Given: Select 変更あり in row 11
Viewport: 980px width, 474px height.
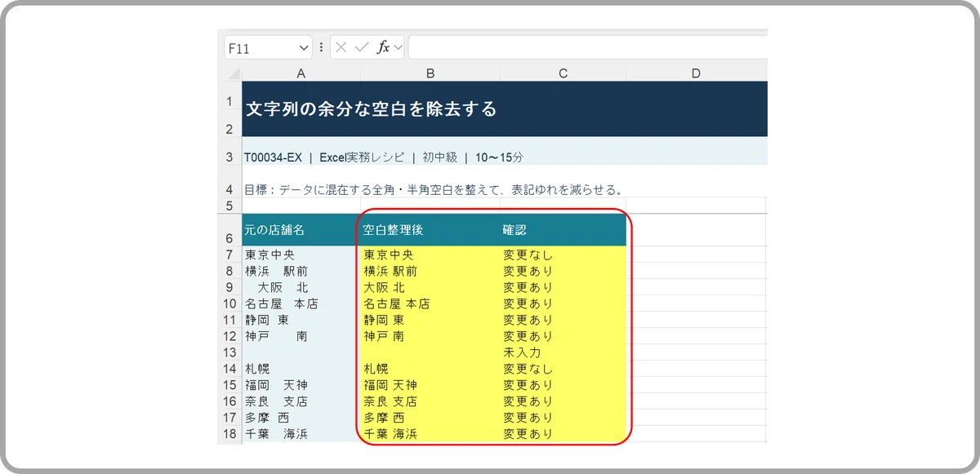Looking at the screenshot, I should point(563,320).
